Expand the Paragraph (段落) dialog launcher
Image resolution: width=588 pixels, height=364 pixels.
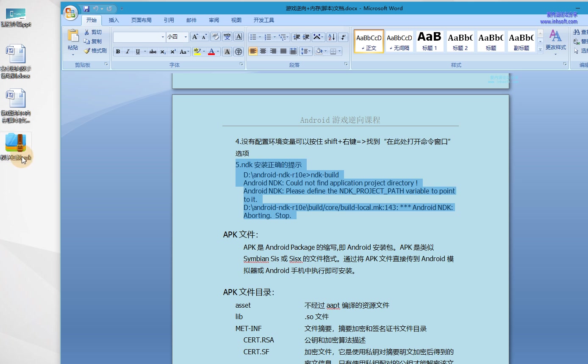click(x=346, y=64)
